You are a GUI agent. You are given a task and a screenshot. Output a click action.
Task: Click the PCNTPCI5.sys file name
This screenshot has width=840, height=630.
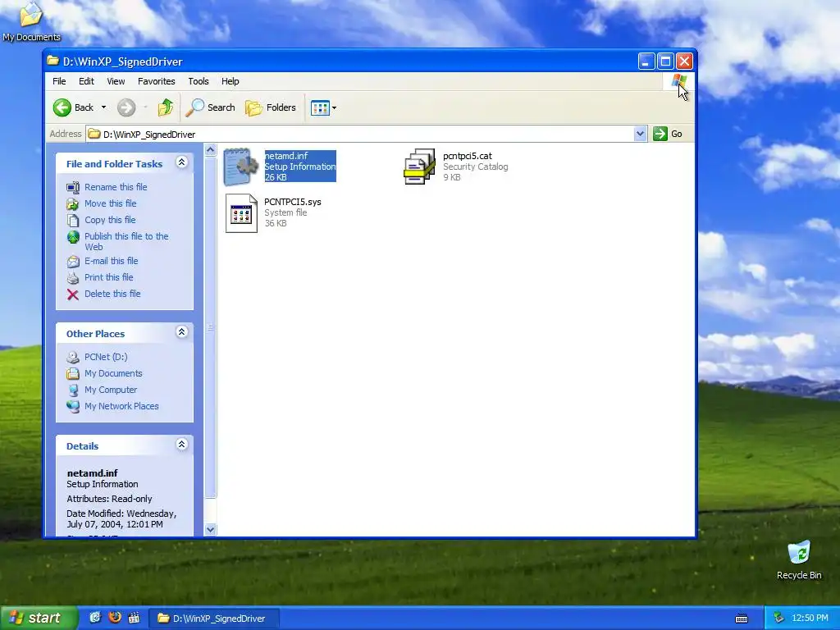pos(293,202)
